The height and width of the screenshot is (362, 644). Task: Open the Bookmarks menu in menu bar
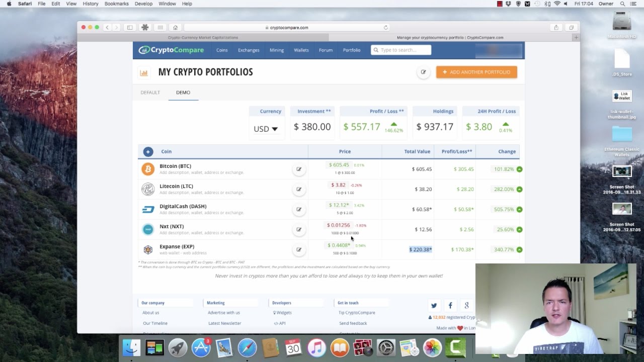pyautogui.click(x=116, y=4)
